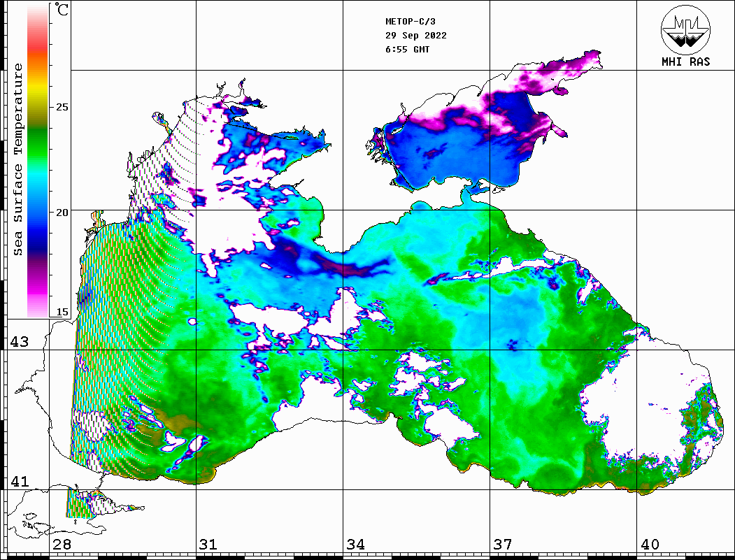Image resolution: width=735 pixels, height=560 pixels.
Task: Click the "MHI RAS" label text
Action: tap(686, 62)
